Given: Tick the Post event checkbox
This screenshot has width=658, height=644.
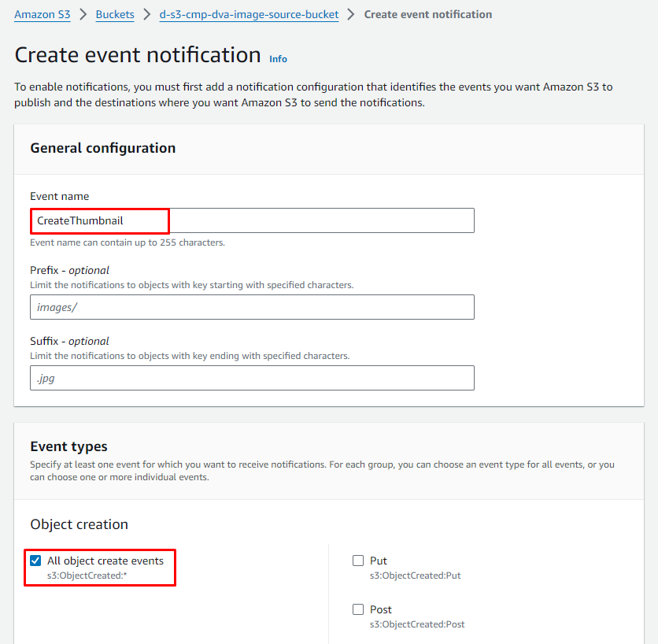Looking at the screenshot, I should pyautogui.click(x=358, y=609).
